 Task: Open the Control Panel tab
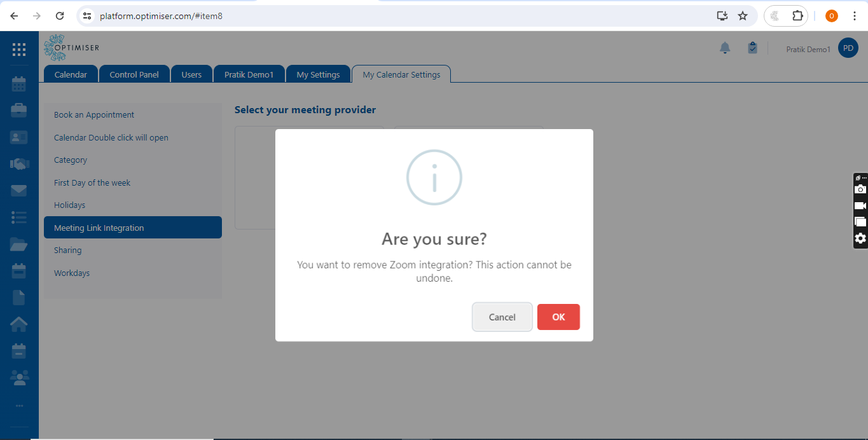[x=134, y=74]
